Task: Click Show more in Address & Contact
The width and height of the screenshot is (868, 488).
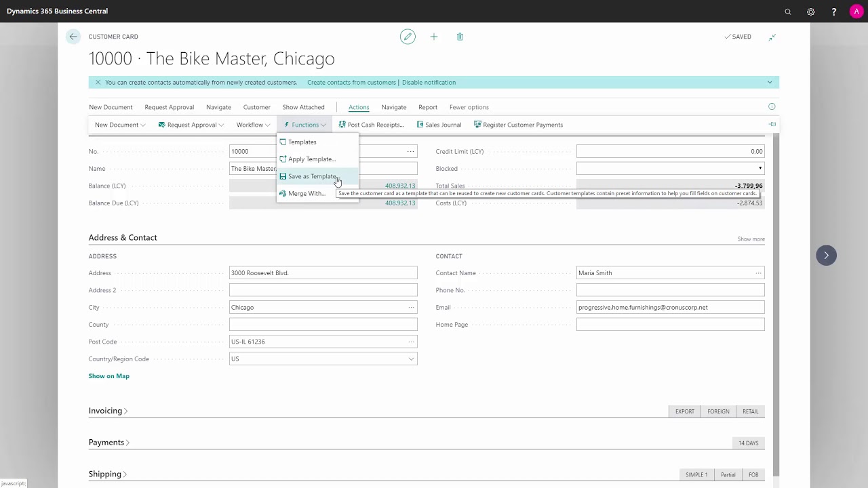Action: 751,239
